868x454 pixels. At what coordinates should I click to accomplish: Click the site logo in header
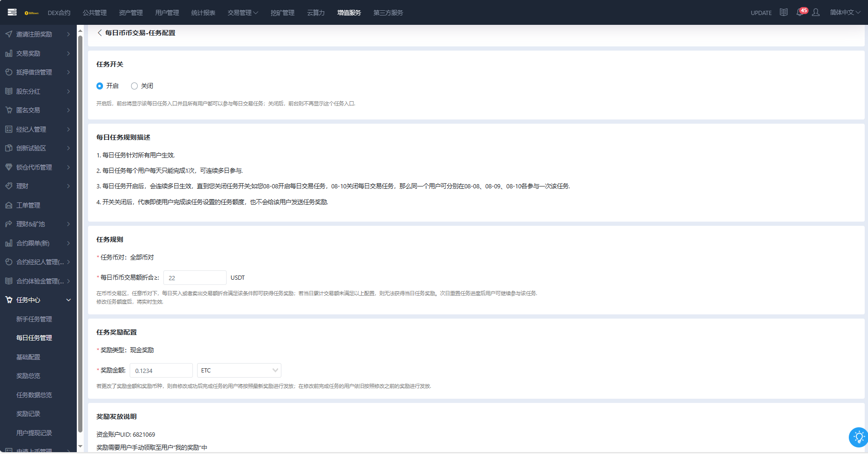tap(31, 13)
